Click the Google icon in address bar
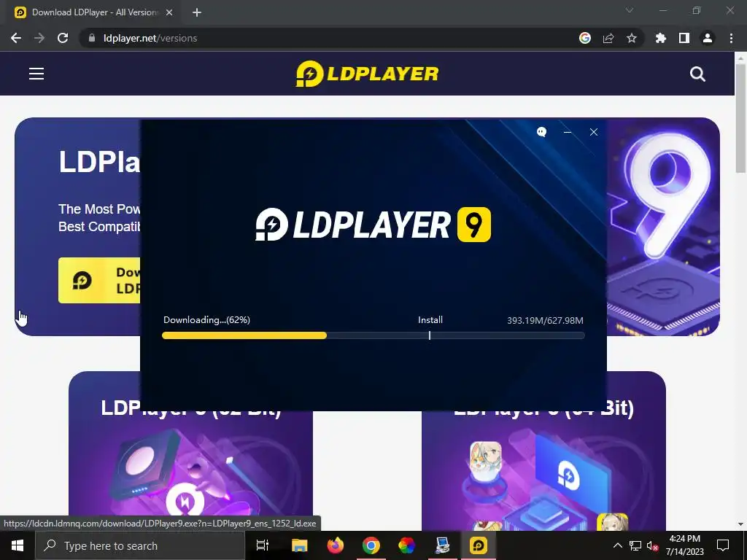This screenshot has height=560, width=747. [585, 38]
